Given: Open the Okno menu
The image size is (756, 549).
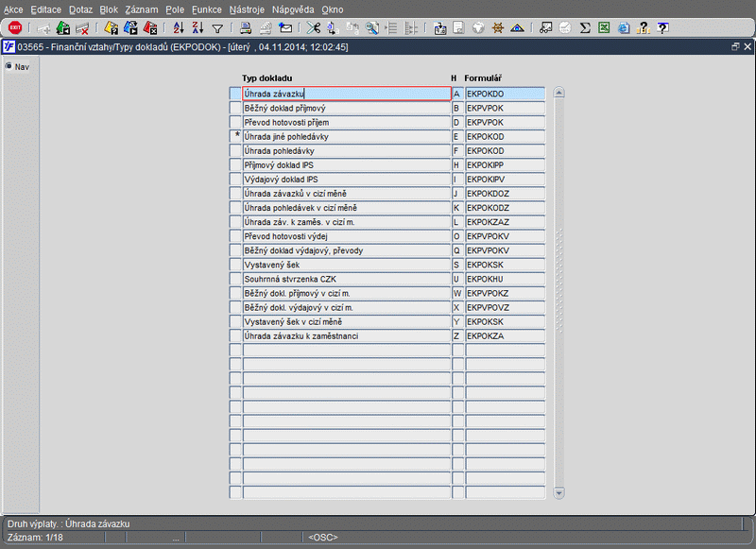Looking at the screenshot, I should (x=333, y=9).
